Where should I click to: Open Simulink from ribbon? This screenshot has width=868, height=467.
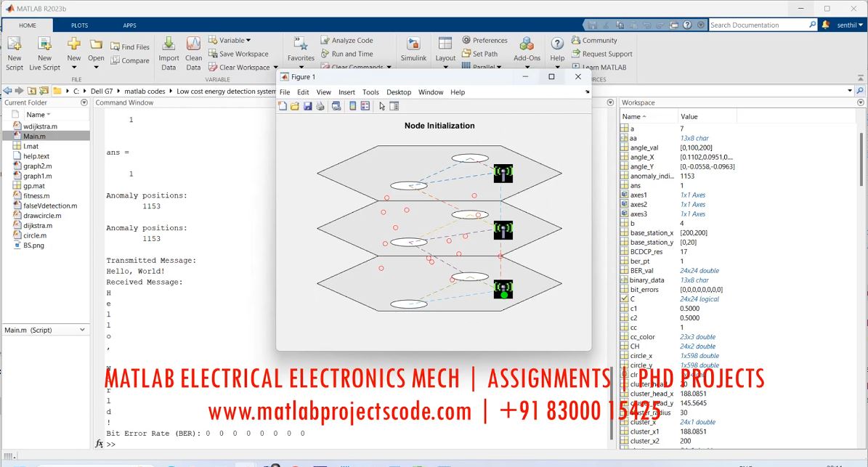pos(413,50)
